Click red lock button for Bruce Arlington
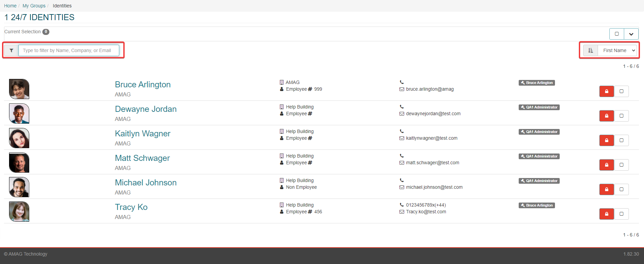 (x=606, y=91)
